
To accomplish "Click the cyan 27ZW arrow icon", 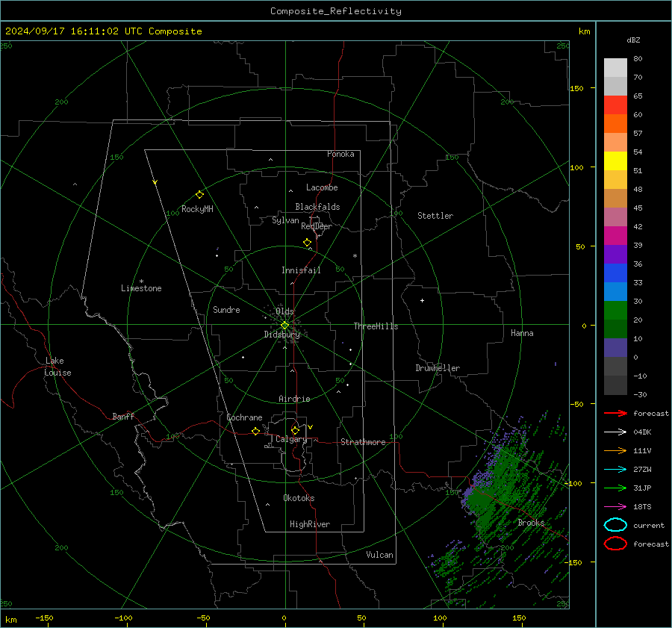I will pos(615,470).
